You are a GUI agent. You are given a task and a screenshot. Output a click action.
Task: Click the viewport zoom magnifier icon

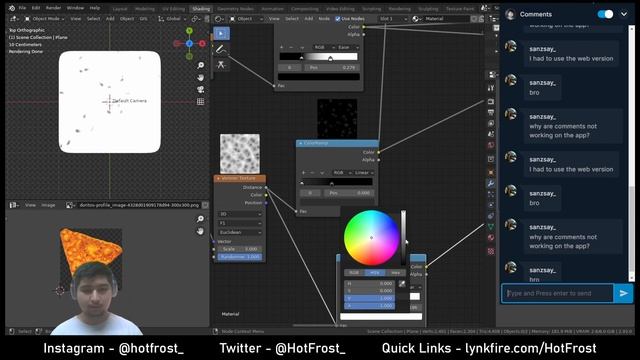(x=200, y=65)
